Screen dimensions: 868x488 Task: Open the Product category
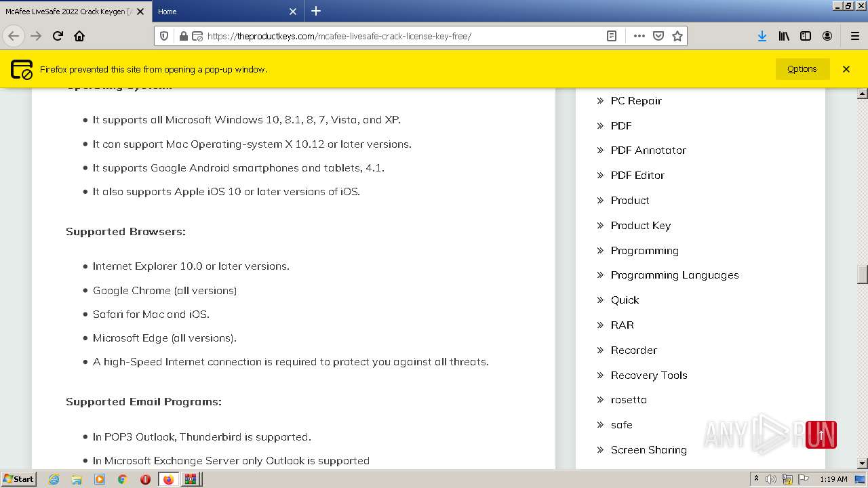(630, 200)
